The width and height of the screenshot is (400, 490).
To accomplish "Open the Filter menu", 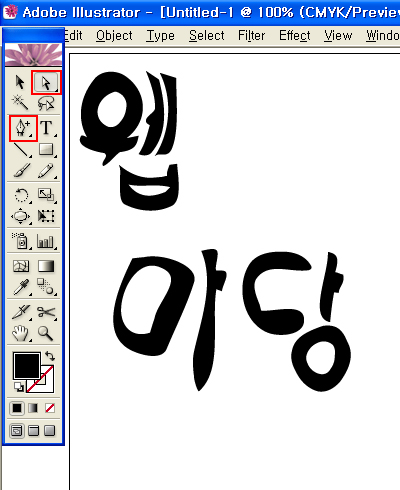I will 252,35.
